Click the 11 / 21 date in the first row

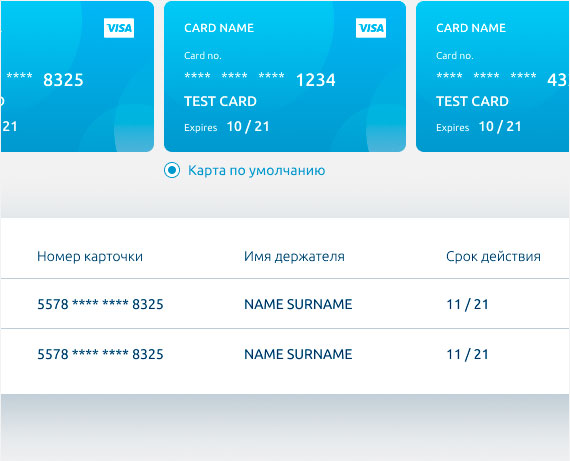coord(467,304)
